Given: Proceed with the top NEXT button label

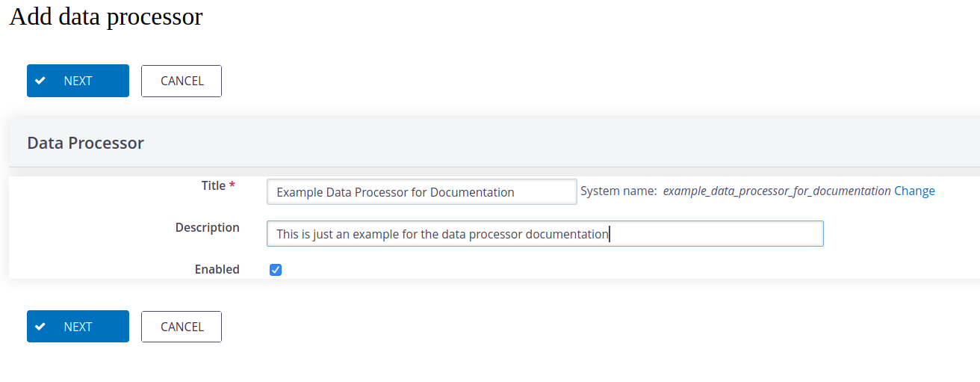Looking at the screenshot, I should [78, 81].
